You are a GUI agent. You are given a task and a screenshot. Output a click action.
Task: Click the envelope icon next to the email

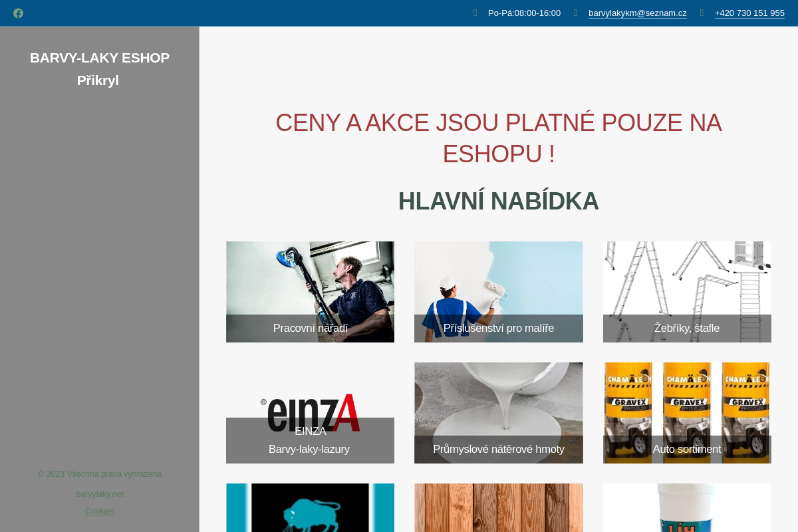576,13
